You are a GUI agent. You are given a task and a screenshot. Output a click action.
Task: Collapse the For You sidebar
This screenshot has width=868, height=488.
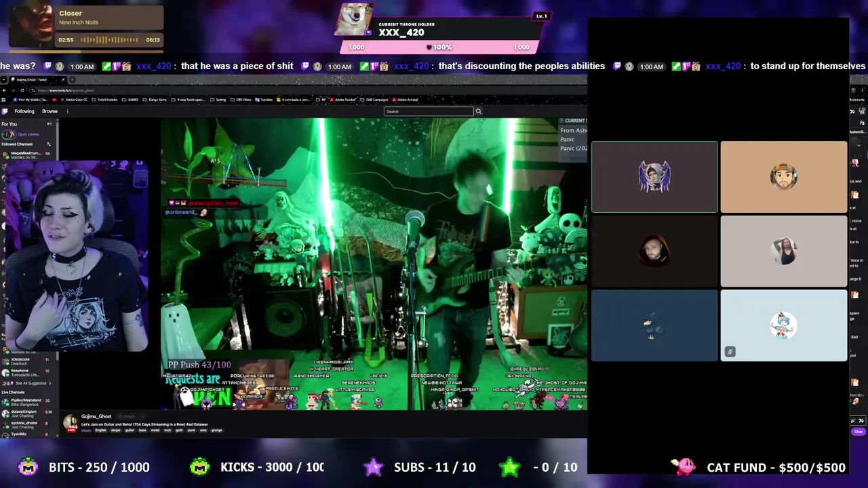pyautogui.click(x=49, y=124)
